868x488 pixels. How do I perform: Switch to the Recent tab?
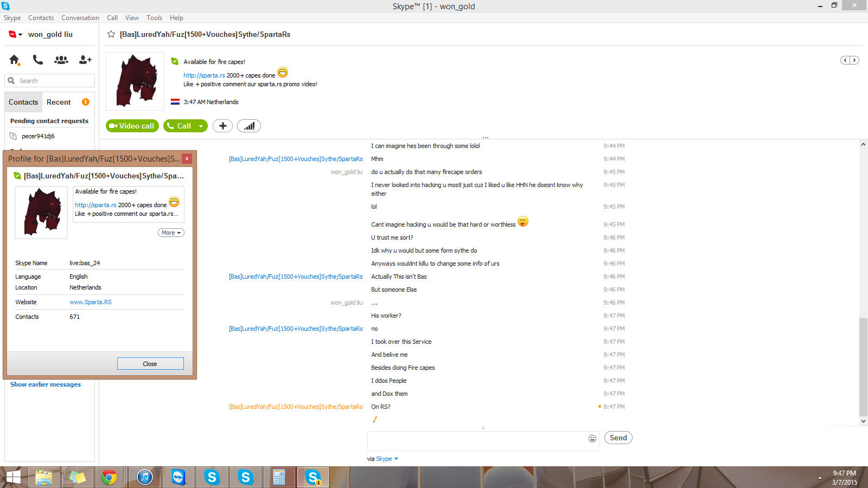(59, 102)
